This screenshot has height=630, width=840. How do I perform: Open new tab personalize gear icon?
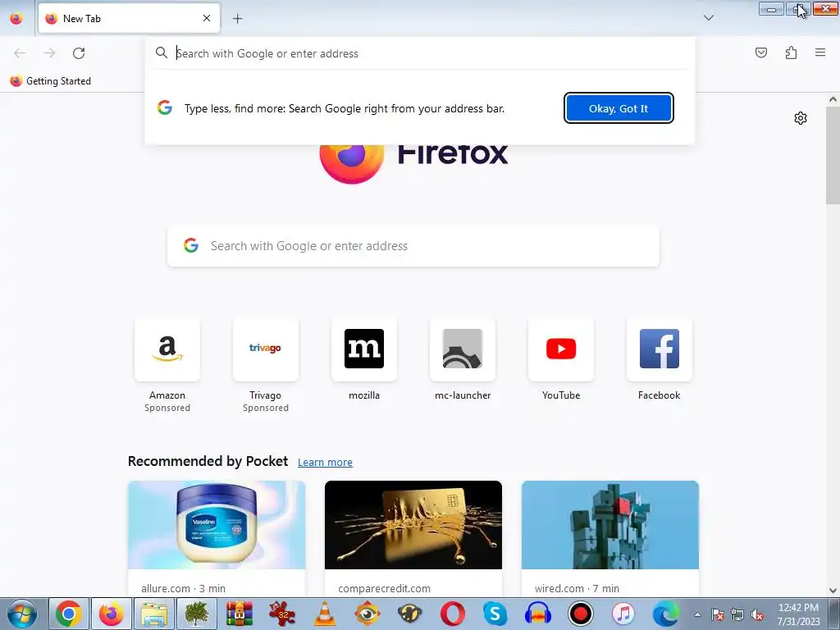[x=801, y=118]
